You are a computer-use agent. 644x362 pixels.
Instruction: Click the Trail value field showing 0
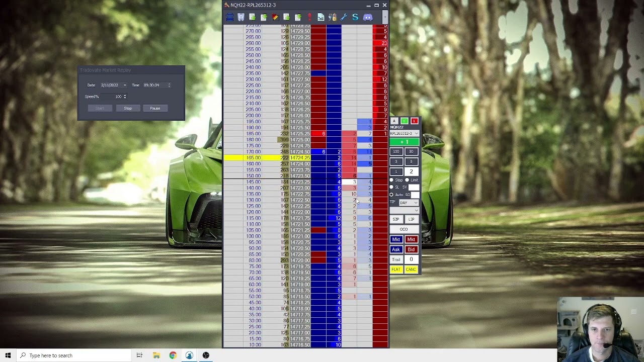tap(411, 259)
